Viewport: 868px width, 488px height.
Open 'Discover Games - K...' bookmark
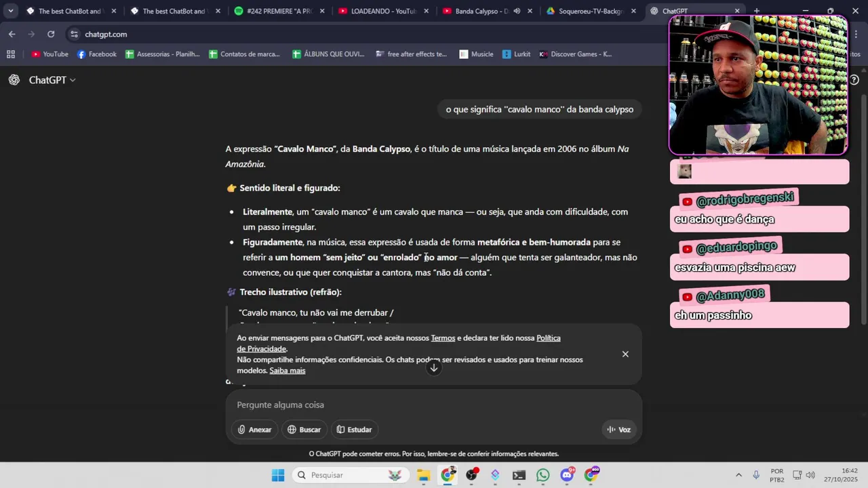click(x=576, y=54)
